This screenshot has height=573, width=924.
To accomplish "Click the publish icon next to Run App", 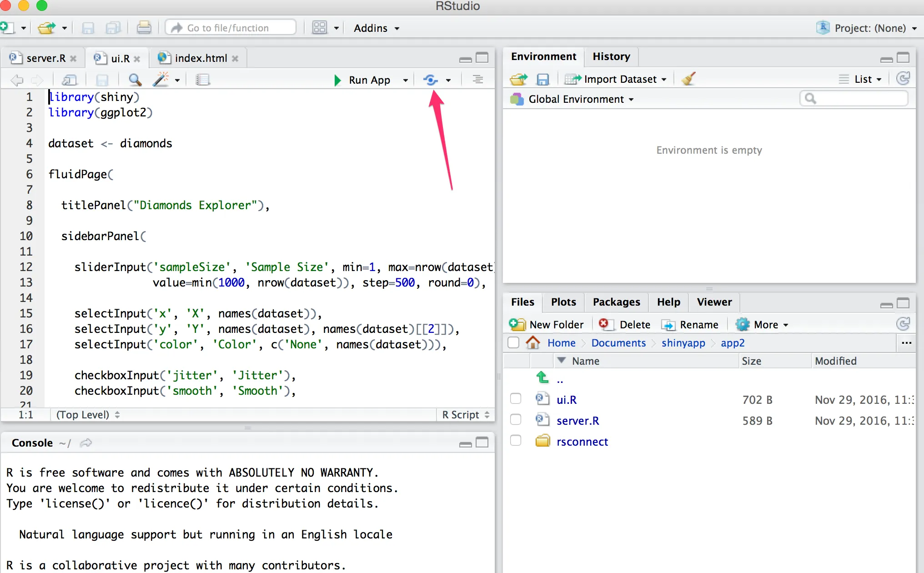I will tap(430, 80).
